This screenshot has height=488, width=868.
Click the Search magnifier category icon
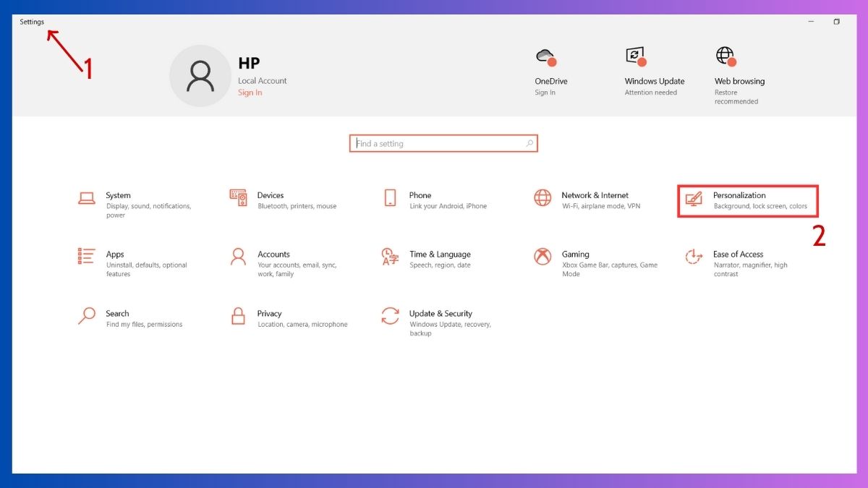(87, 316)
